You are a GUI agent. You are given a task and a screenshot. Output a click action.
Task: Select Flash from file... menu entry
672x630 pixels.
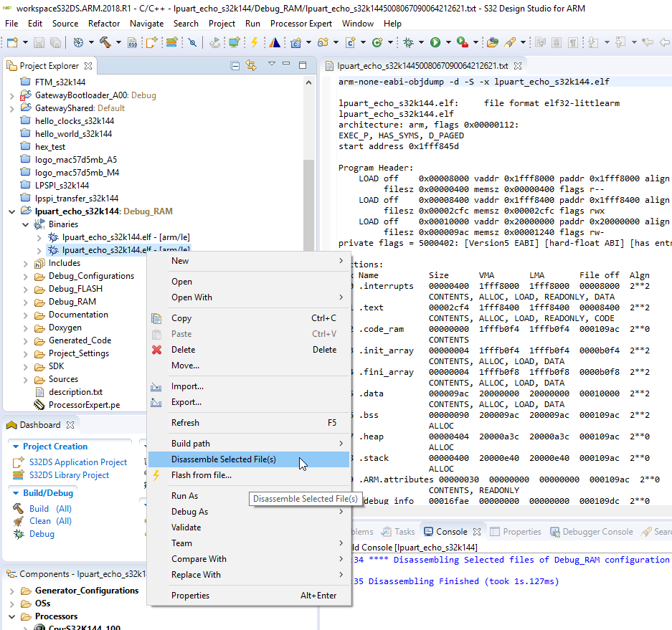[201, 475]
